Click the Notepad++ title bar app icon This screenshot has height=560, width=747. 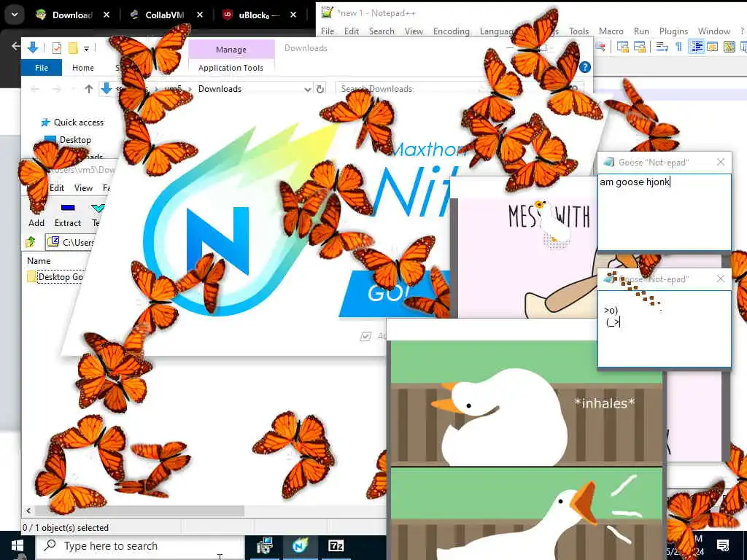coord(327,13)
